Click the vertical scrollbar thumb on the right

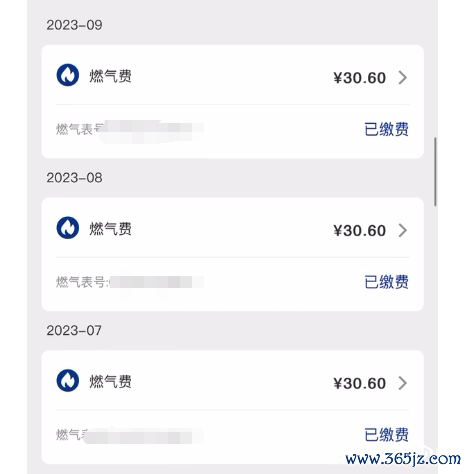click(435, 172)
